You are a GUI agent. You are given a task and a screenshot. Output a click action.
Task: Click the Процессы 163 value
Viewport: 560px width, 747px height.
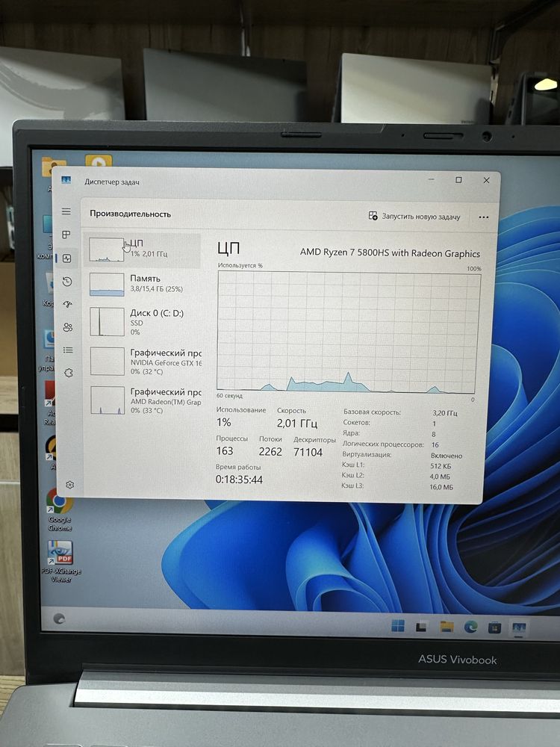[225, 450]
